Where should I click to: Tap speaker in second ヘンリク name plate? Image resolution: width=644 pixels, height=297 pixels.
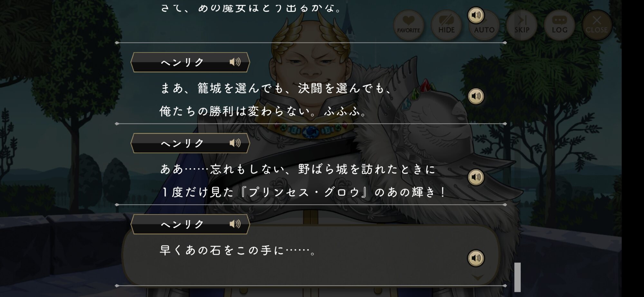[x=235, y=143]
